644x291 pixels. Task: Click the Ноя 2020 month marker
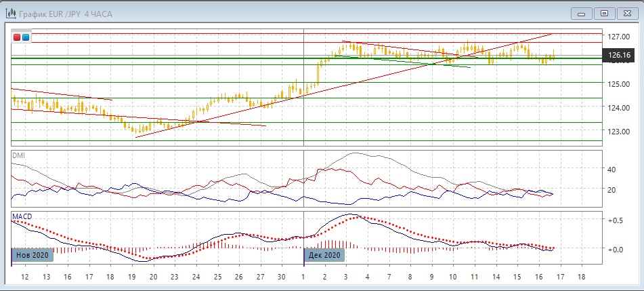[32, 255]
